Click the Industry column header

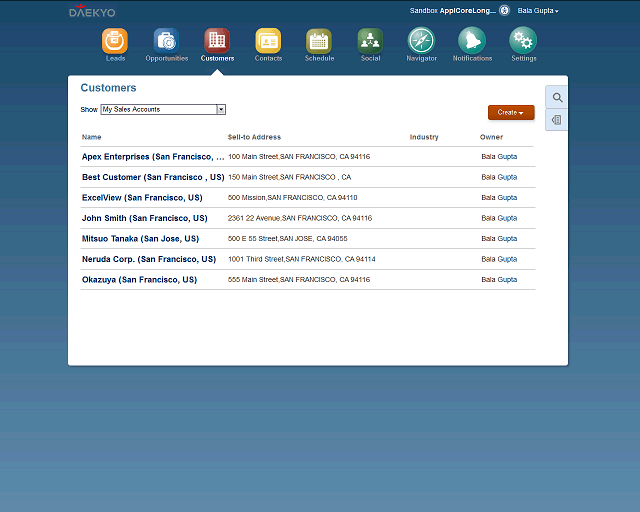[424, 137]
